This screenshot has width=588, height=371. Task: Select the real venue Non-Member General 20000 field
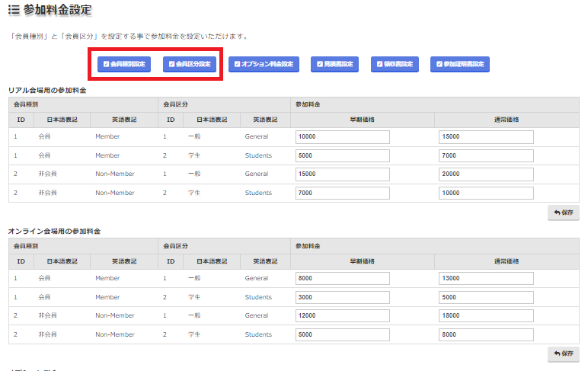486,174
